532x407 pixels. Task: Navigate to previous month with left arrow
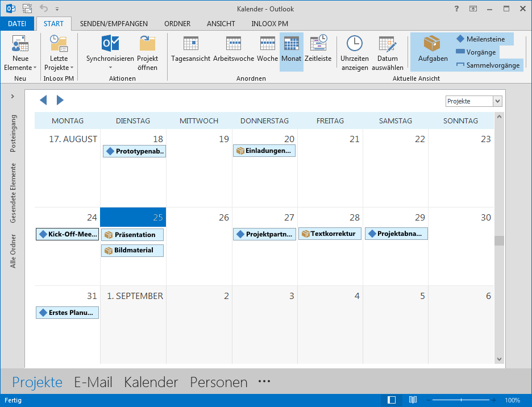click(43, 101)
